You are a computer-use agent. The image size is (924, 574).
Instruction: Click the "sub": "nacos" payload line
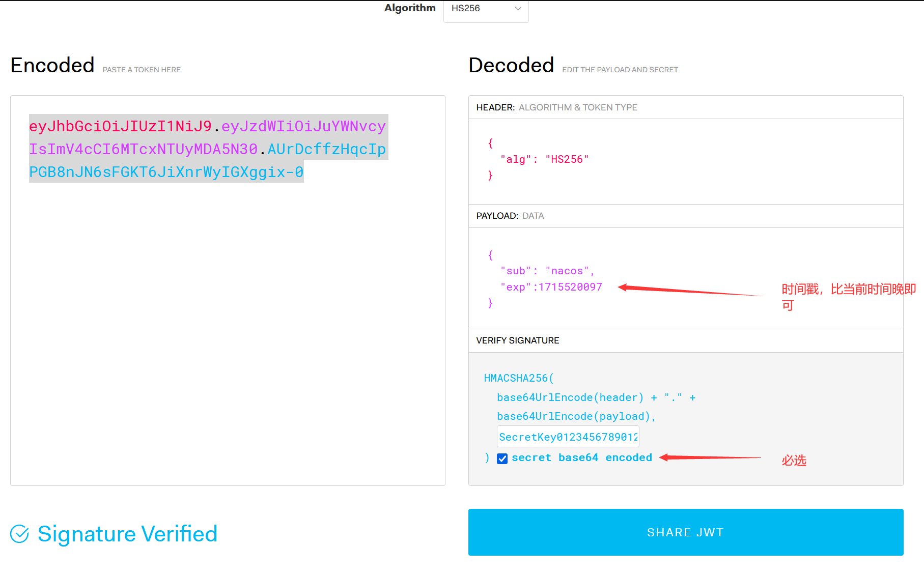click(547, 271)
